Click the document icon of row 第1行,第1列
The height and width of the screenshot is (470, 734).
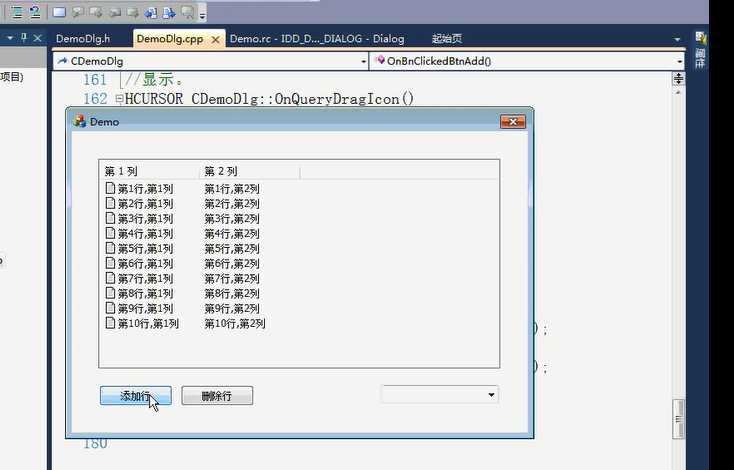(110, 188)
